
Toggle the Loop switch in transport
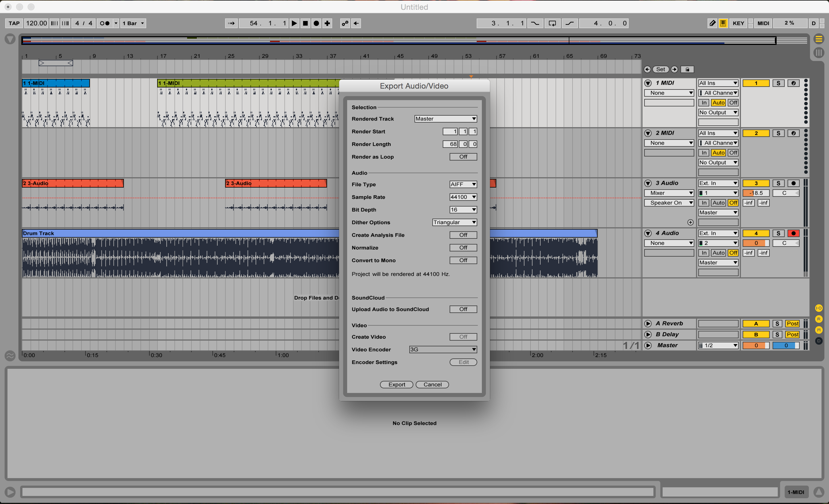click(x=552, y=23)
